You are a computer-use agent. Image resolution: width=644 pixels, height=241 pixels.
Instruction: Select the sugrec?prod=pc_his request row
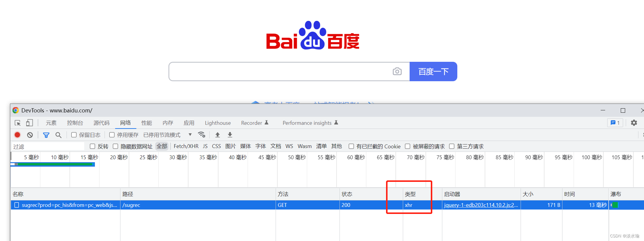(327, 205)
